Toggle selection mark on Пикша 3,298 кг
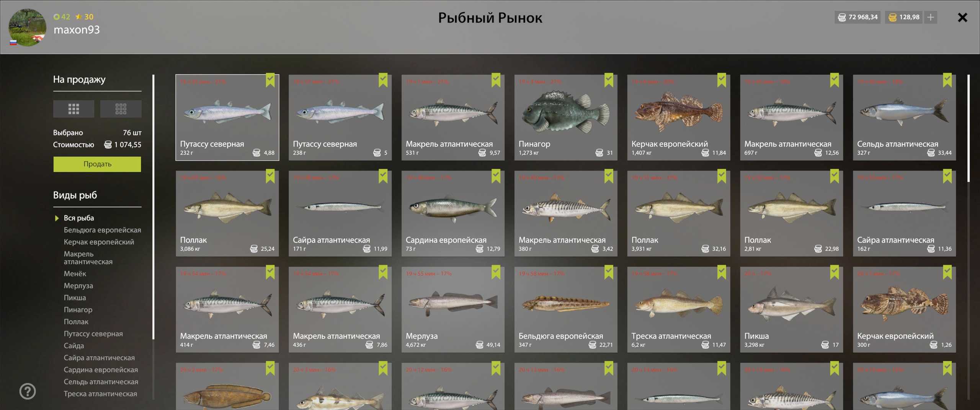Screen dimensions: 980x410 tap(835, 272)
